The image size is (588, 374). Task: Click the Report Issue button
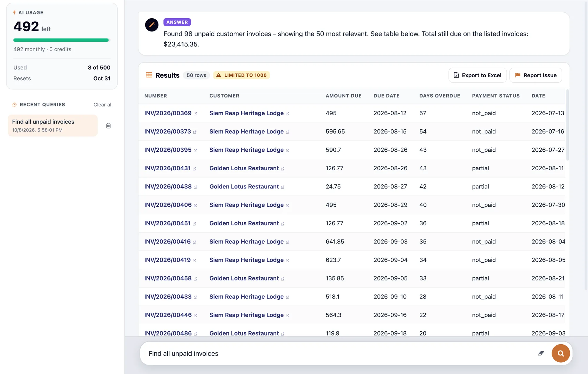[536, 75]
